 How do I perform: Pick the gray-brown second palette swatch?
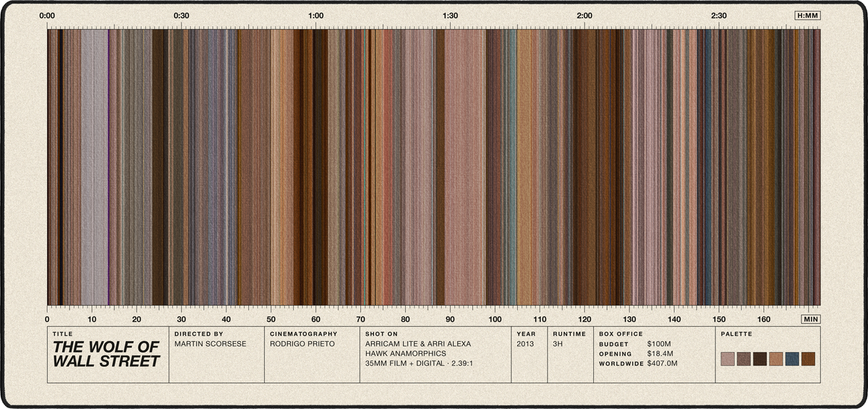[744, 359]
